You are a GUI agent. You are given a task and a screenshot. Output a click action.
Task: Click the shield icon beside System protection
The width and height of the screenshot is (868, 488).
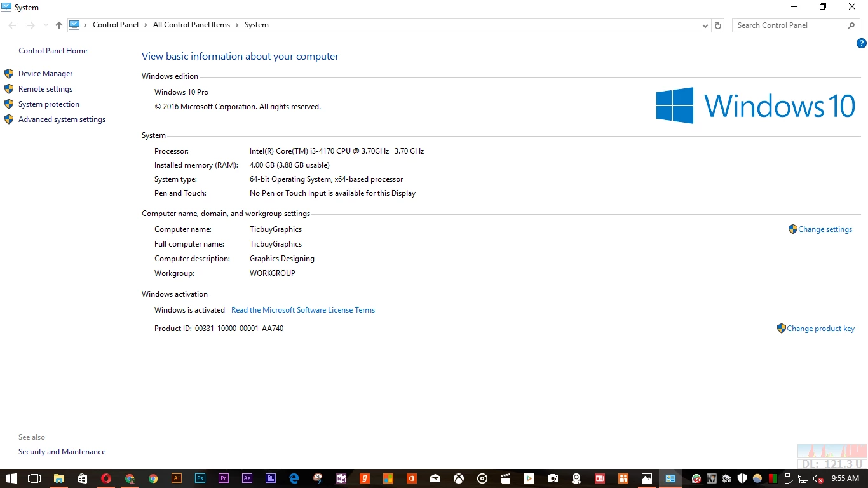9,104
